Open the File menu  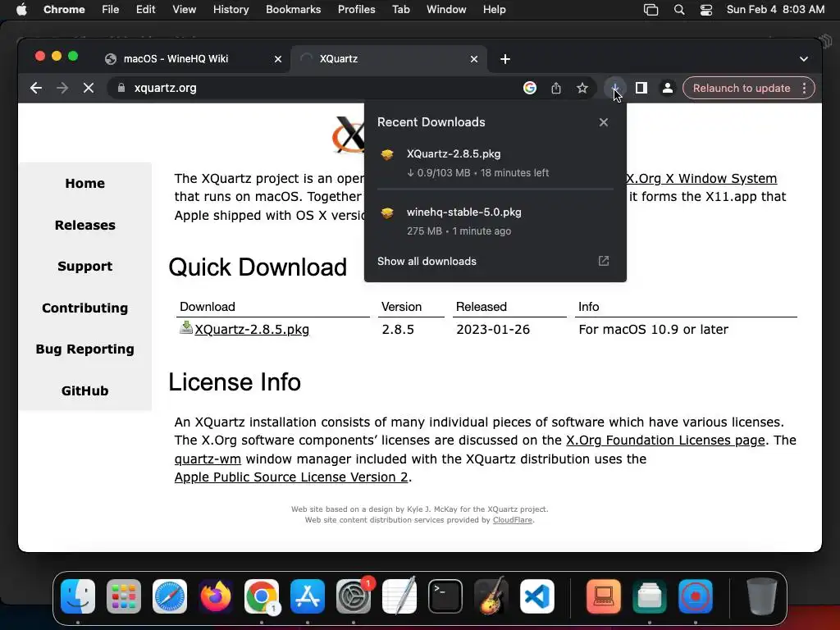[111, 10]
